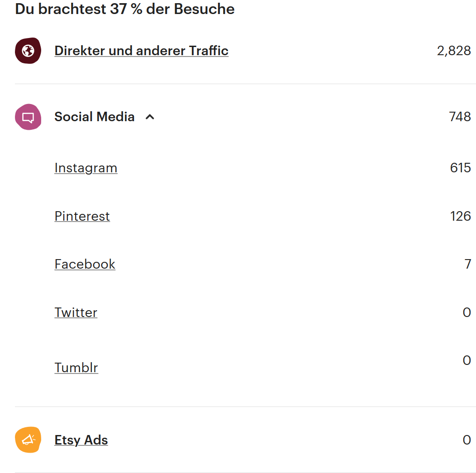Screen dimensions: 476x473
Task: Click the 126 Pinterest visits count
Action: point(461,216)
